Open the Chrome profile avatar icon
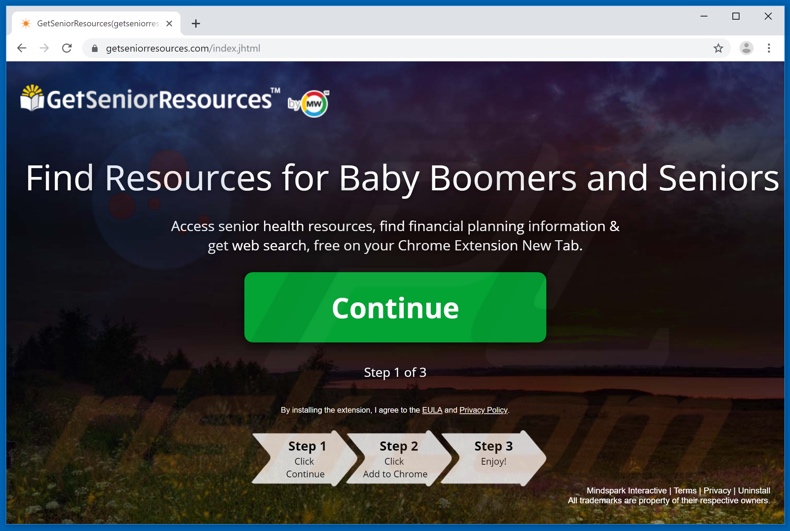Screen dimensions: 790x531 pyautogui.click(x=746, y=48)
